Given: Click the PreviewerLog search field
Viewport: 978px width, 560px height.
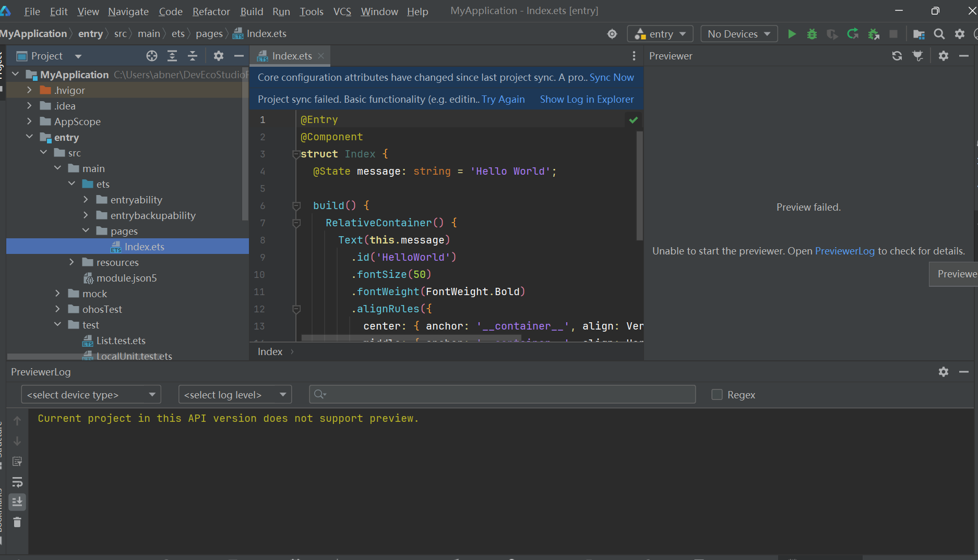Looking at the screenshot, I should pyautogui.click(x=502, y=394).
